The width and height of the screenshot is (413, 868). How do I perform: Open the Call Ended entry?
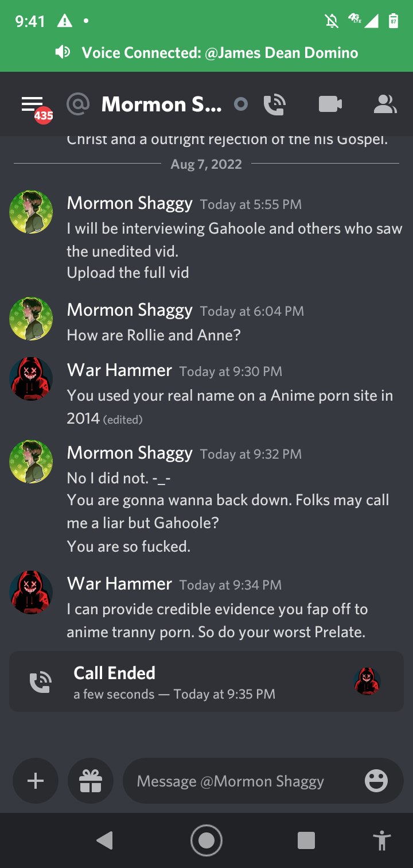click(x=172, y=682)
